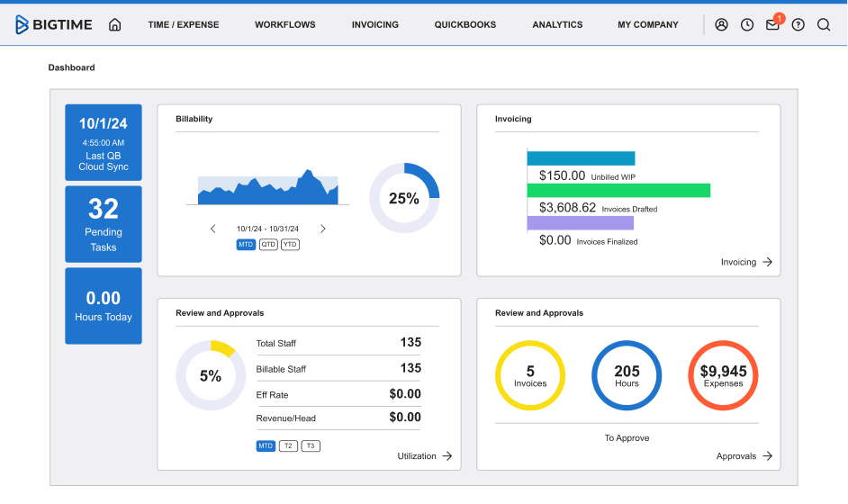Click the $9,945 Expenses circle
Viewport: 848px width, 504px height.
coord(723,375)
